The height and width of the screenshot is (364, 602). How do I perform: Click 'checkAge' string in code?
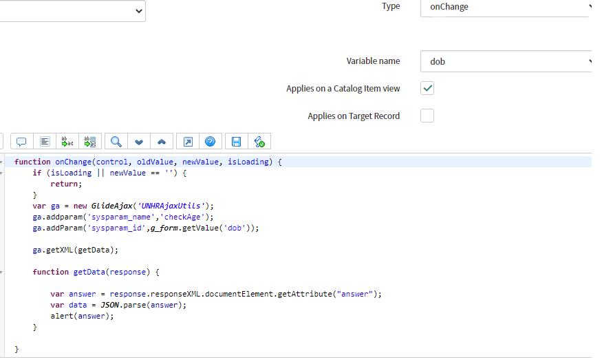pyautogui.click(x=182, y=217)
